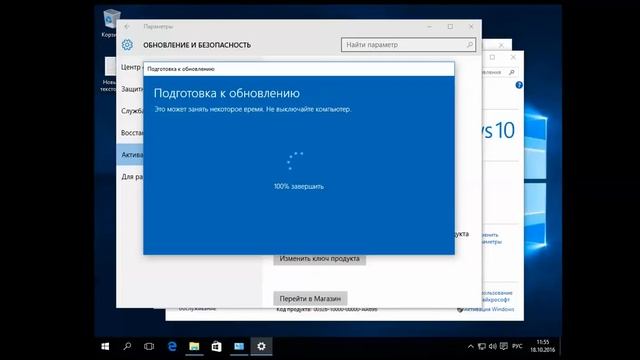
Task: Open Task View from taskbar
Action: pyautogui.click(x=149, y=347)
